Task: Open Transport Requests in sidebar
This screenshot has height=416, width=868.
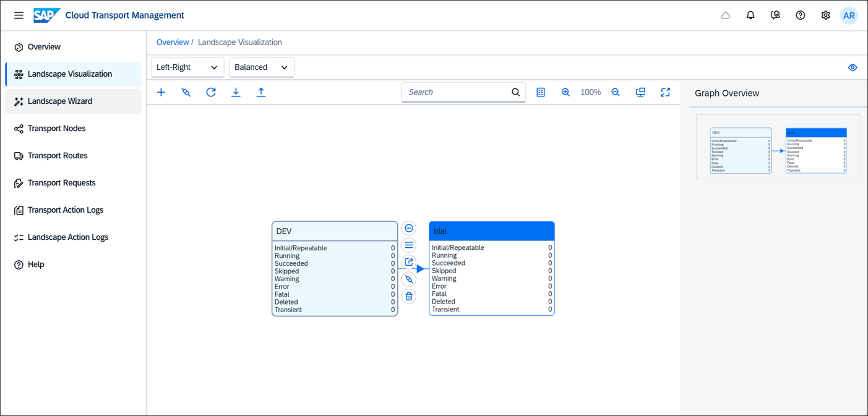Action: (73, 183)
